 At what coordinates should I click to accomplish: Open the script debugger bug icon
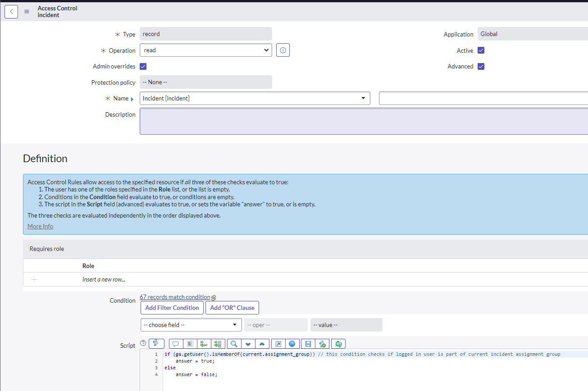tap(338, 344)
